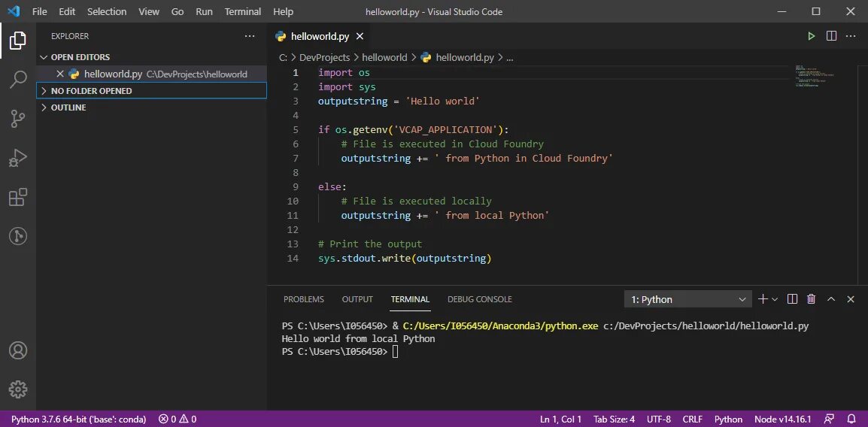
Task: Change Python language mode in status bar
Action: click(x=728, y=419)
